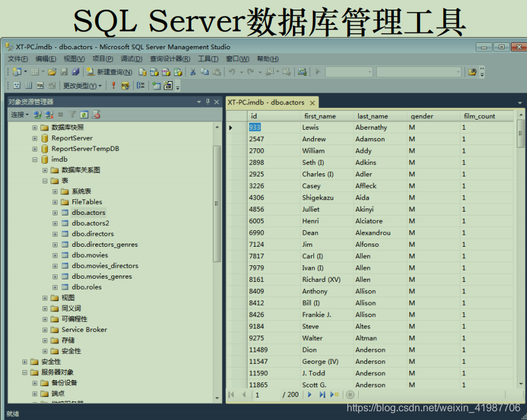The image size is (527, 420).
Task: Click the Object Explorer vertical scrollbar thumb
Action: click(x=217, y=203)
